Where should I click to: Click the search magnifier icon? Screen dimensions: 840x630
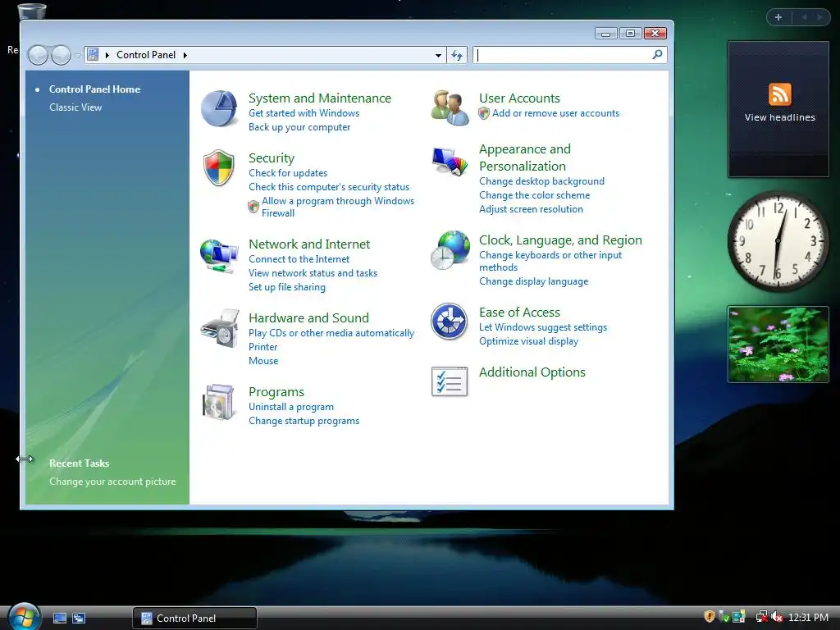coord(657,55)
